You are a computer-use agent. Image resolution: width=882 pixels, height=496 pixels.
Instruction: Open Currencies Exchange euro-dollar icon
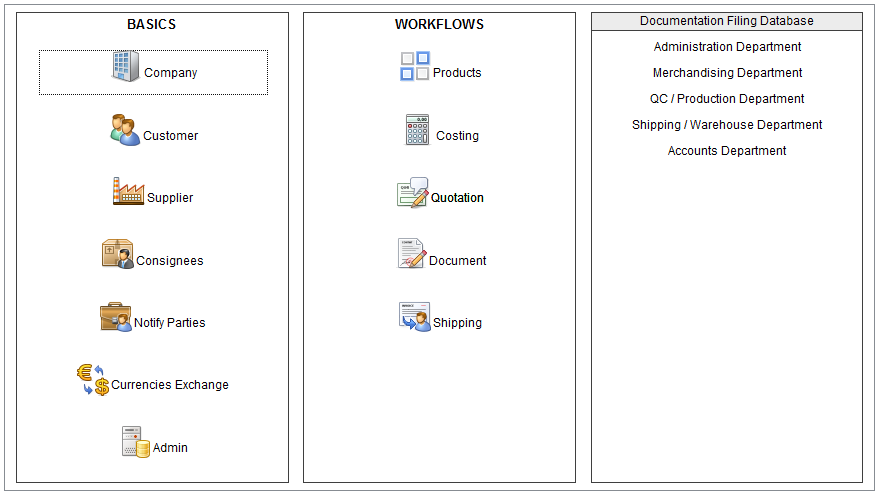click(x=93, y=380)
